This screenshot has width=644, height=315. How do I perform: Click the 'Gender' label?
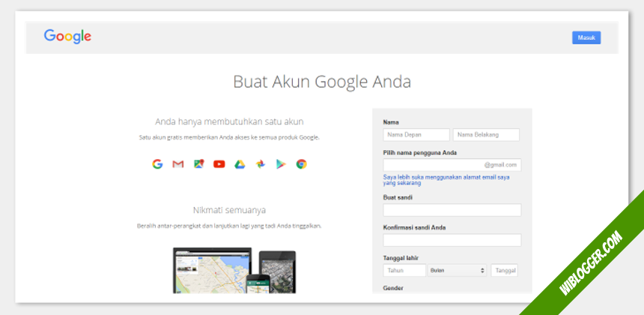point(393,288)
